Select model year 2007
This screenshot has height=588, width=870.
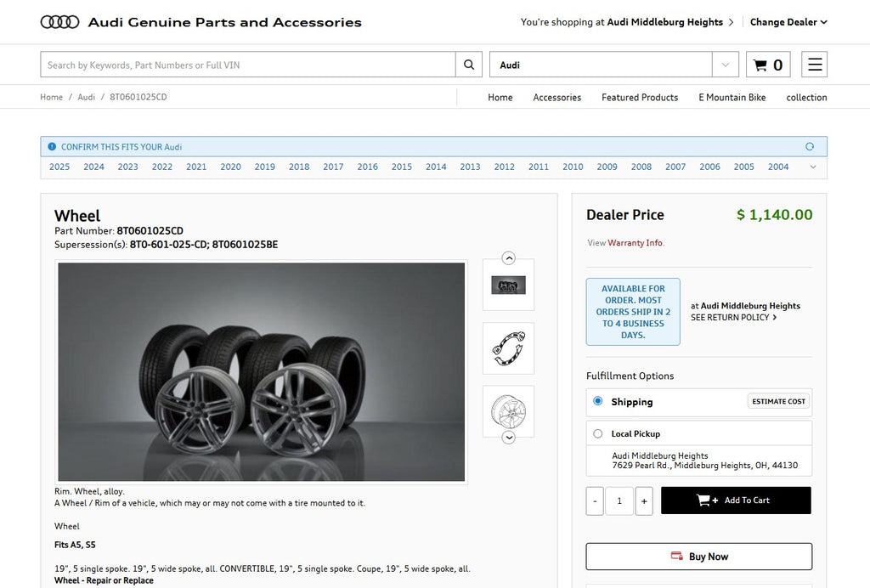(675, 167)
